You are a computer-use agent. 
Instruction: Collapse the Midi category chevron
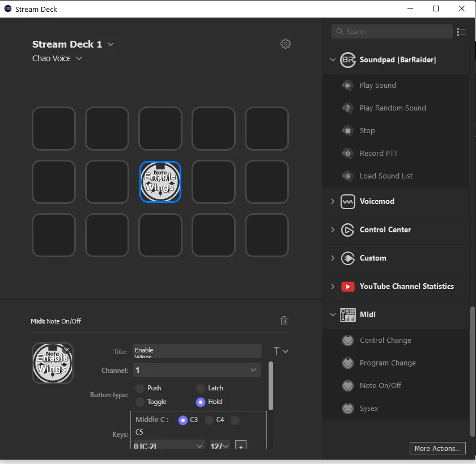point(333,314)
